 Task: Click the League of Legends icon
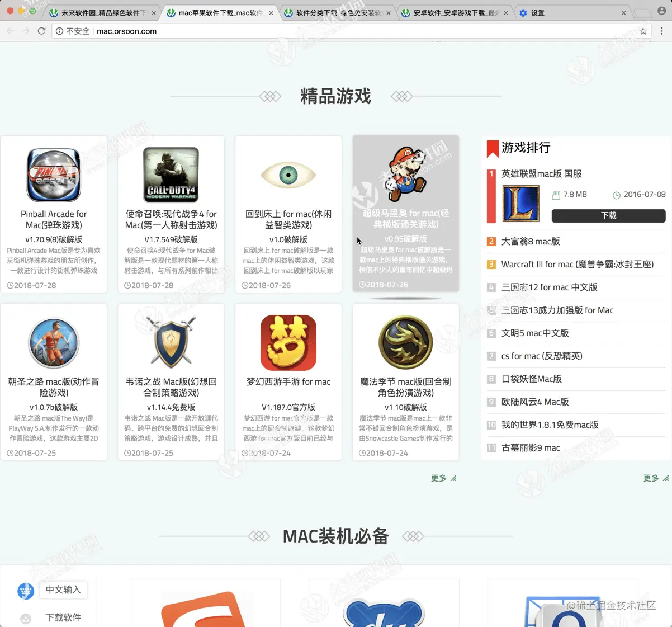[521, 204]
